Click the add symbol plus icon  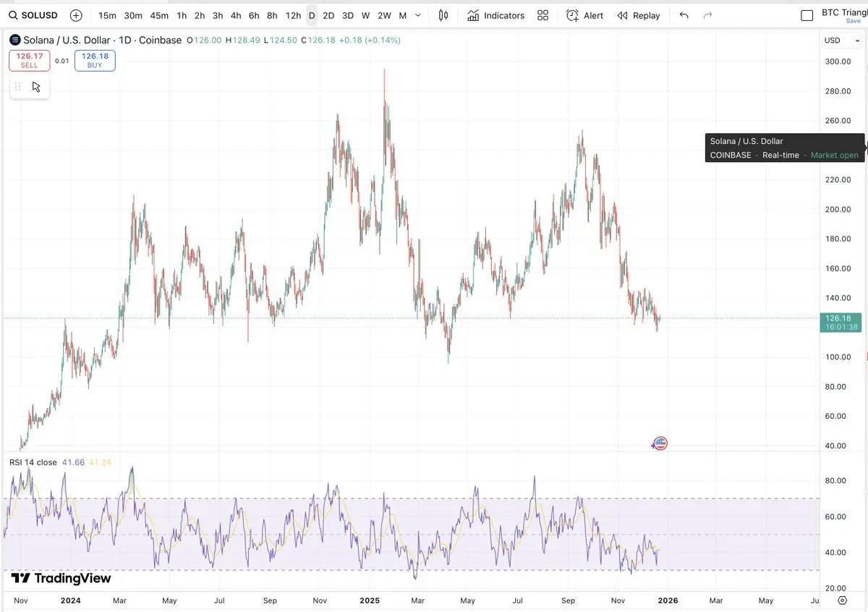(x=76, y=15)
